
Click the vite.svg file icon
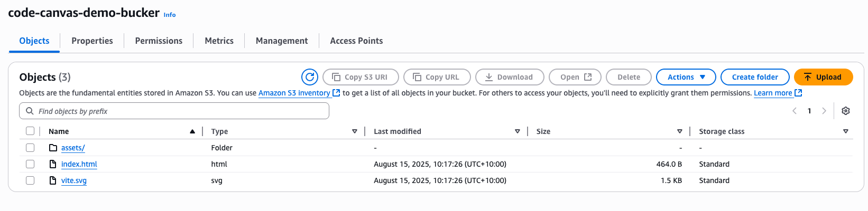53,180
